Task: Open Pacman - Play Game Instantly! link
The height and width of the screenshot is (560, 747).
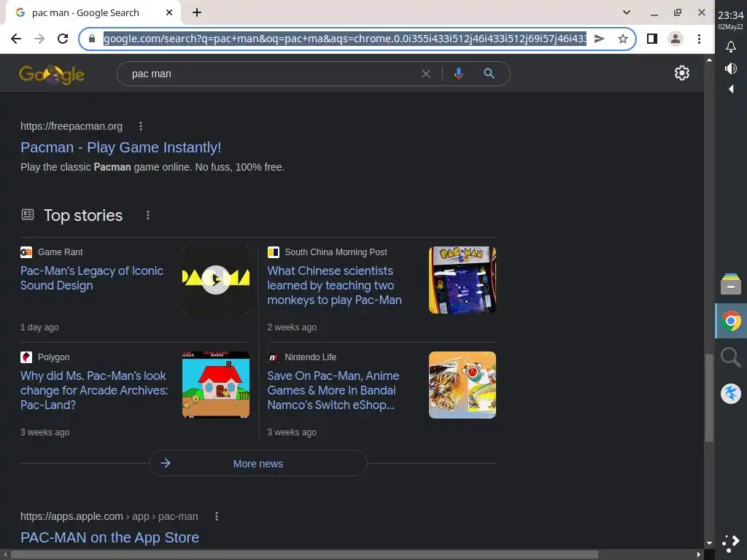Action: 120,147
